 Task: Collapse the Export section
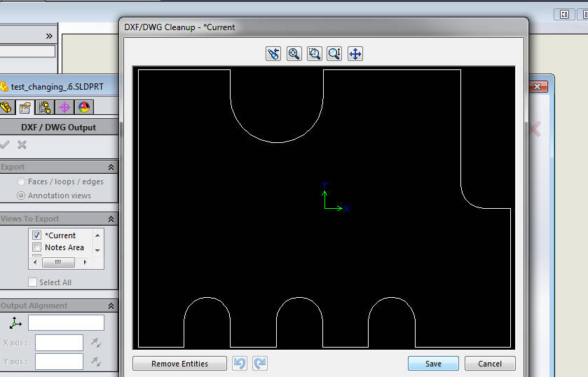coord(111,167)
